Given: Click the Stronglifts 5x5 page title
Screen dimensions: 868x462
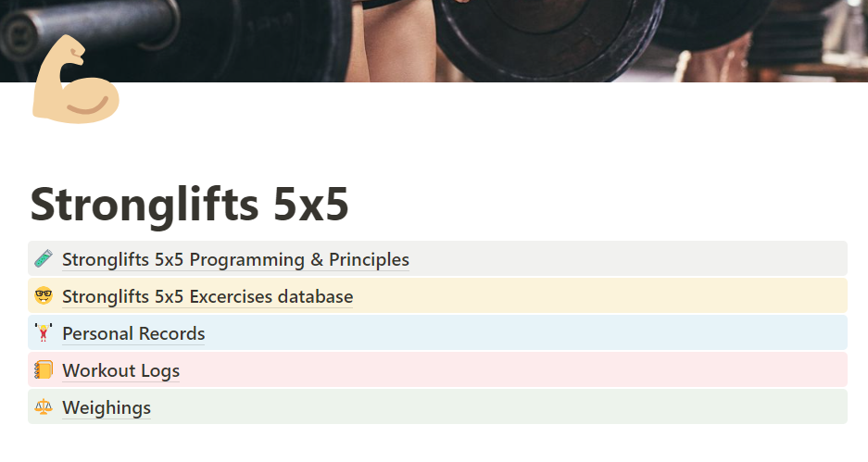Looking at the screenshot, I should [x=190, y=205].
